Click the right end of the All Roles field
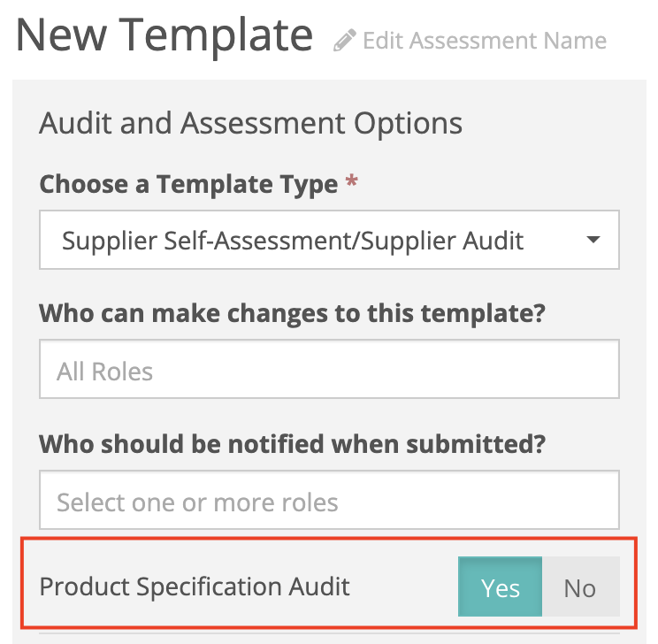This screenshot has height=644, width=658. tap(593, 371)
